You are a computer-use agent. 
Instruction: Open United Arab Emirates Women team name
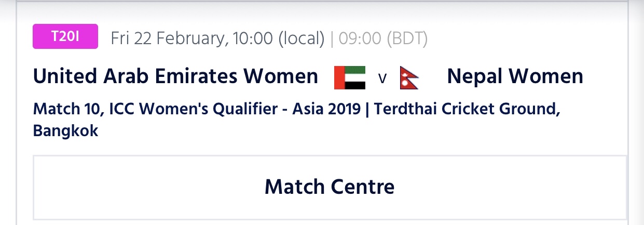pyautogui.click(x=175, y=77)
